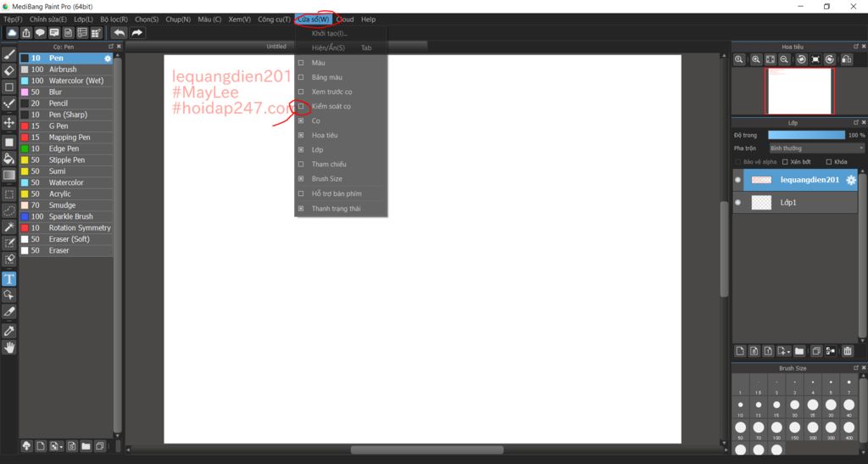
Task: Toggle the Màu window checkbox
Action: tap(301, 63)
